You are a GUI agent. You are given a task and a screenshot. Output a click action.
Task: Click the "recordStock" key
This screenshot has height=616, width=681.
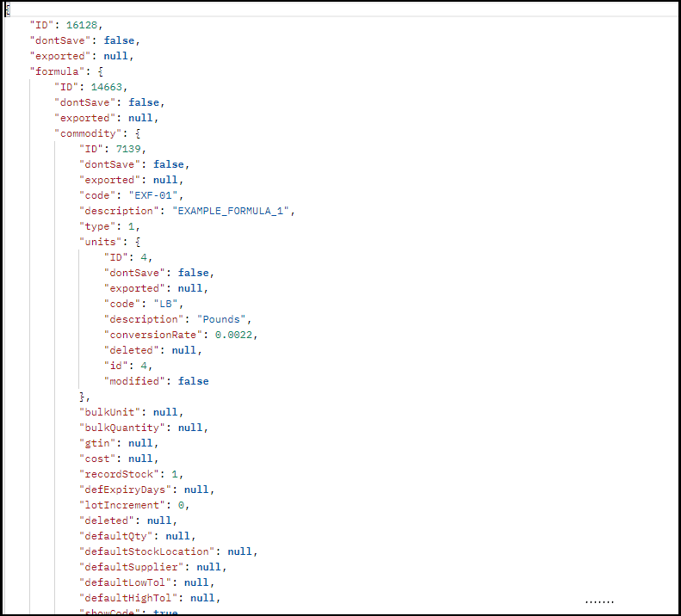pyautogui.click(x=119, y=474)
